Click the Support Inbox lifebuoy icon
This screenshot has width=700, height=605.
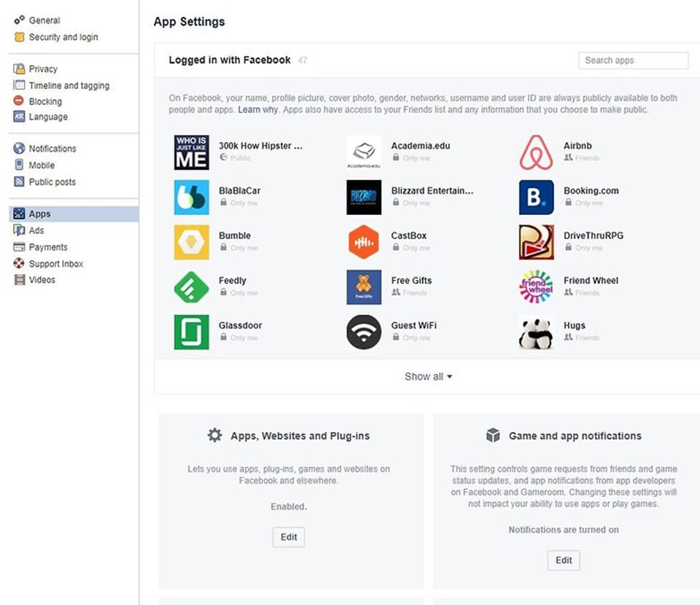click(19, 263)
